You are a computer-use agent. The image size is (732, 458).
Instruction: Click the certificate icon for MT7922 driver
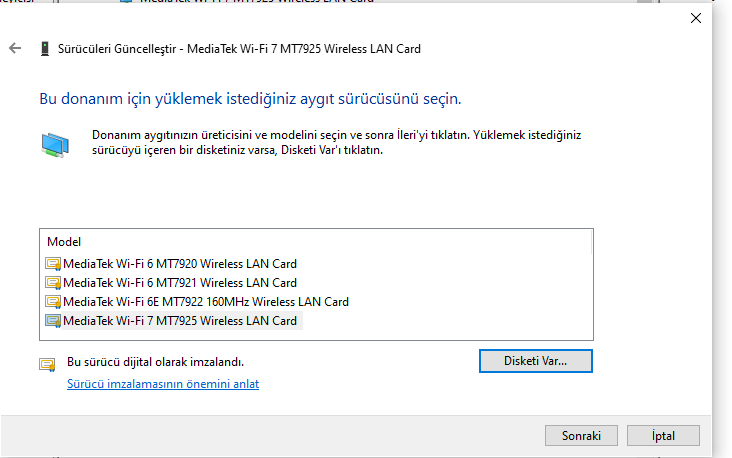point(53,302)
